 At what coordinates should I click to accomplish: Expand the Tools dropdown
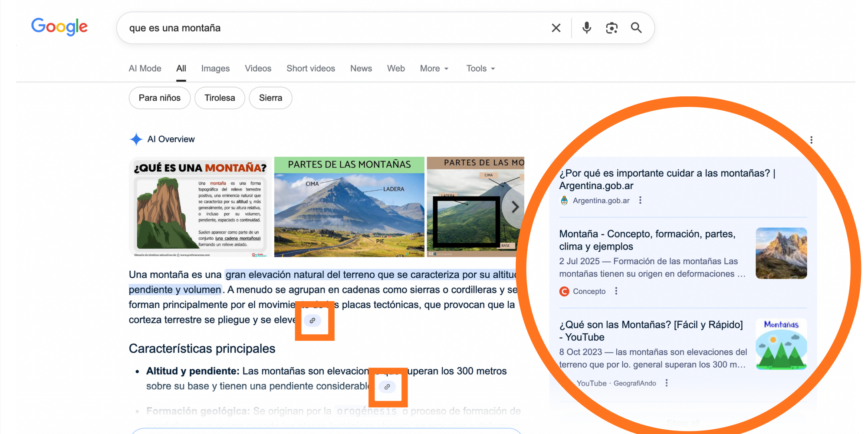pos(480,69)
